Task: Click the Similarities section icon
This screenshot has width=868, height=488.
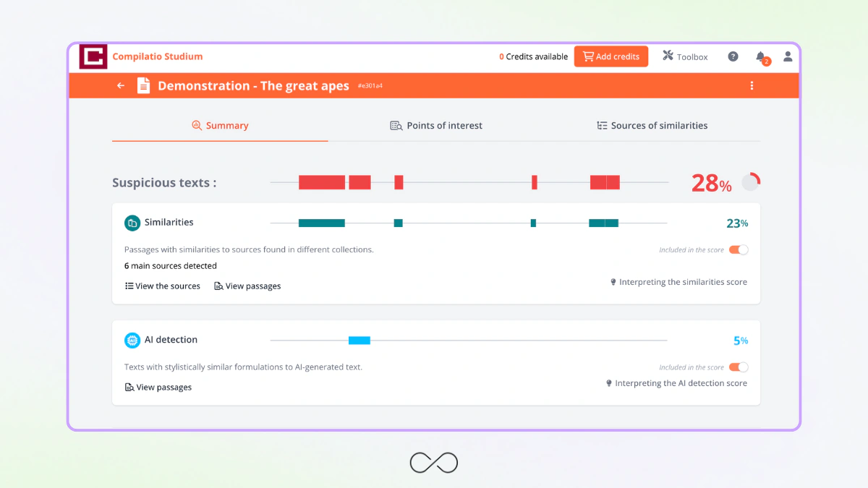Action: 132,223
